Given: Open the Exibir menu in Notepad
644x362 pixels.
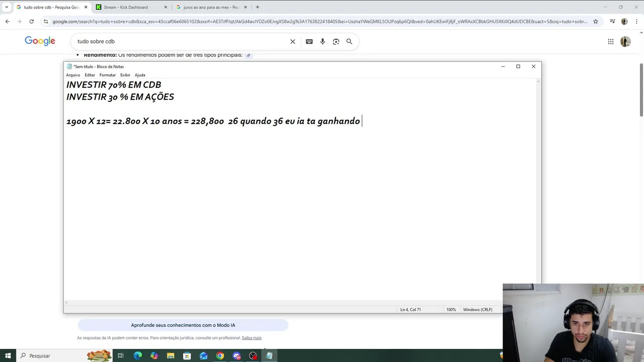Looking at the screenshot, I should 125,75.
